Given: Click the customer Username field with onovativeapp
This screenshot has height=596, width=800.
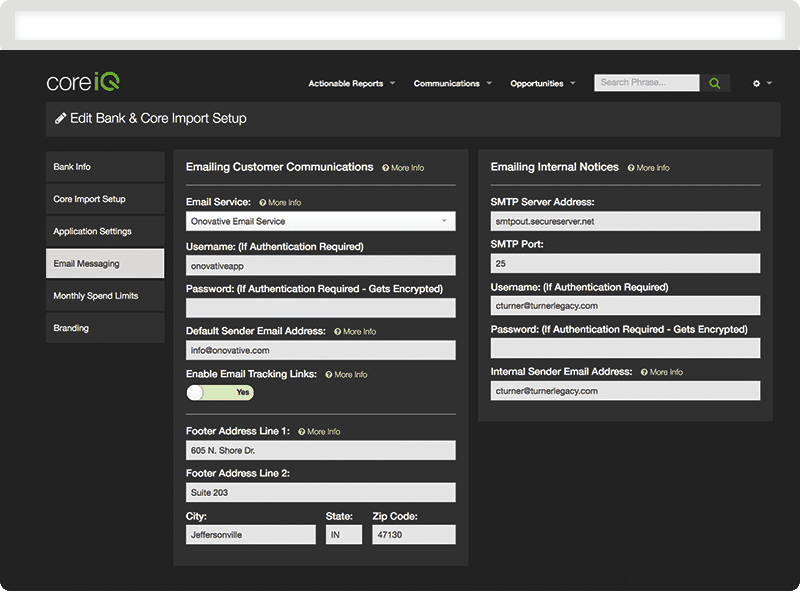Looking at the screenshot, I should pos(320,266).
